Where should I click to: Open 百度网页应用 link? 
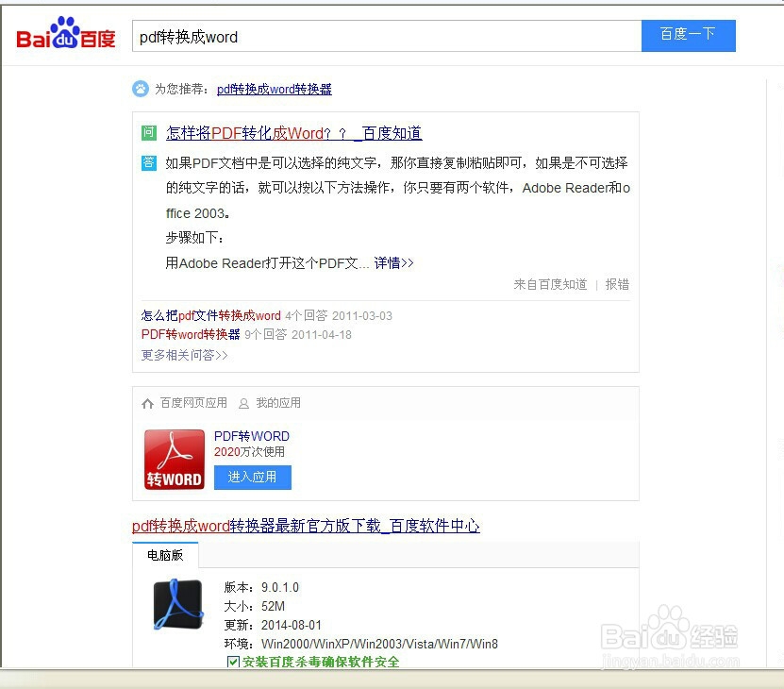coord(193,403)
